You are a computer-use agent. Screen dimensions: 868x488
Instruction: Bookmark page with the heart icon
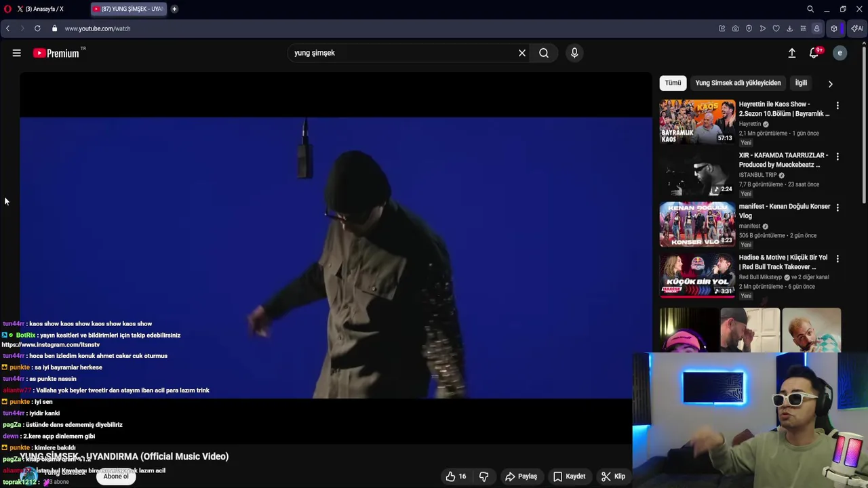coord(776,28)
